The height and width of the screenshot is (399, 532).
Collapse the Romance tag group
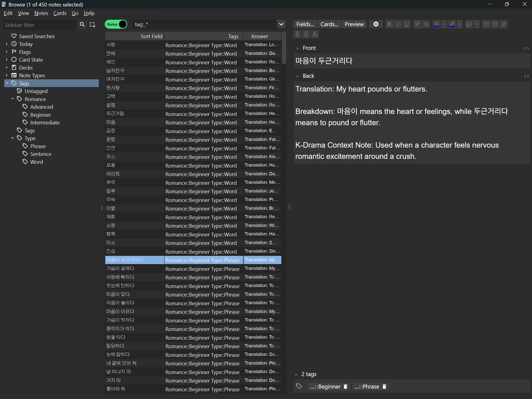tap(13, 99)
